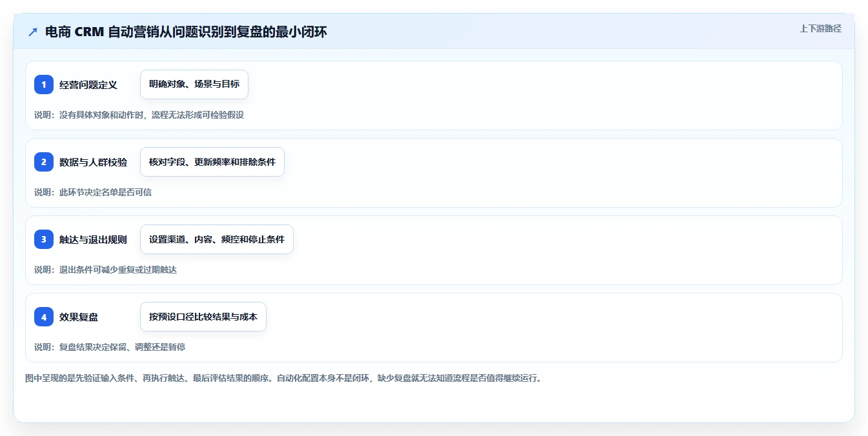Click the footer paragraph starting 图中呈现的是
The image size is (868, 436).
point(283,378)
